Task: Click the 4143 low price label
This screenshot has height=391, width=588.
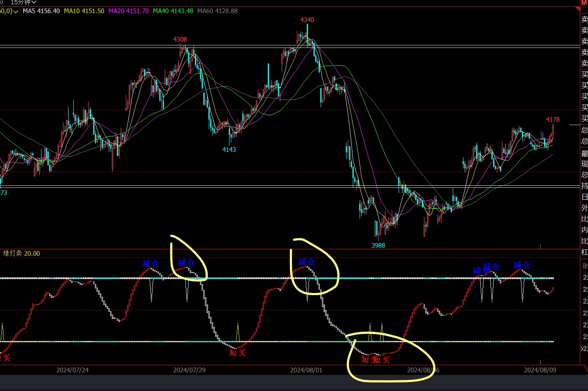Action: click(x=229, y=149)
